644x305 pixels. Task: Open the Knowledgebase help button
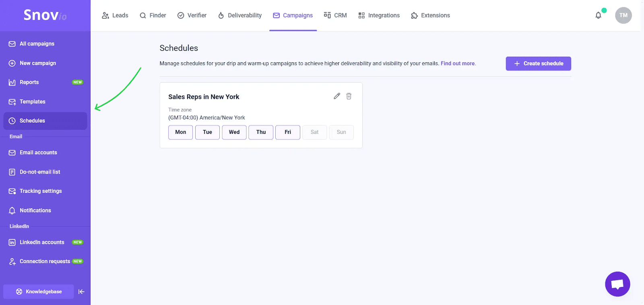pyautogui.click(x=39, y=292)
